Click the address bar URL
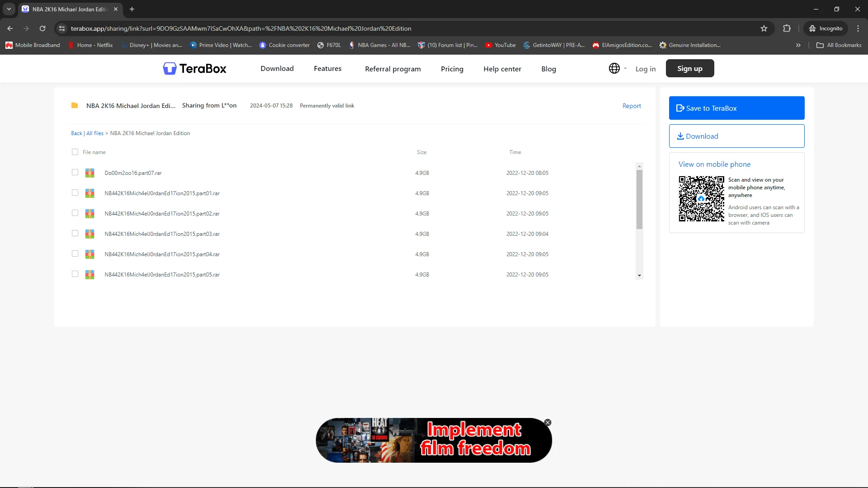This screenshot has width=868, height=488. [241, 28]
